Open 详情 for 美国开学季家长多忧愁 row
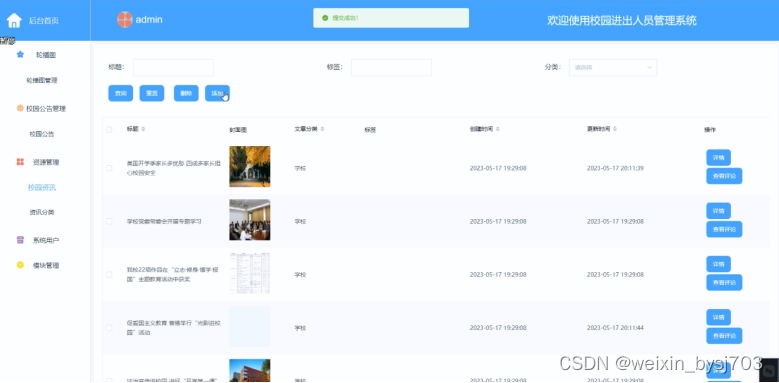Viewport: 779px width, 383px height. [x=718, y=157]
